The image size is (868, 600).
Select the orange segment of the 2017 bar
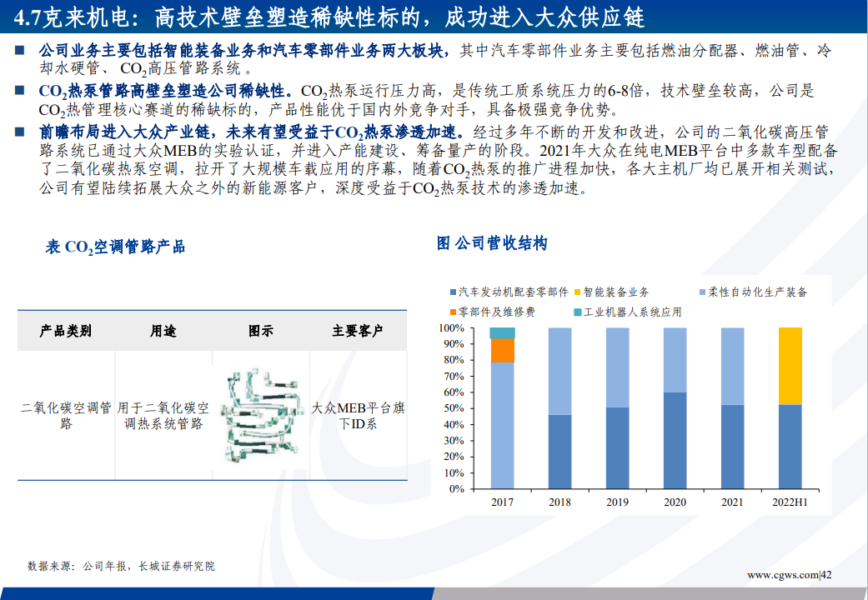click(x=502, y=351)
